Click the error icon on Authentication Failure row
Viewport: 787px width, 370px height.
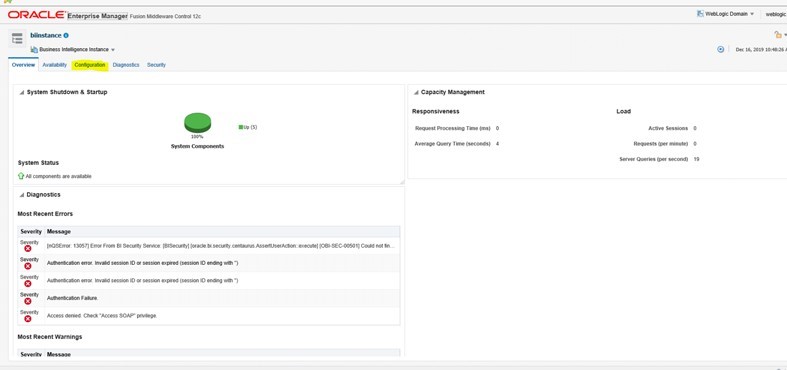click(28, 301)
